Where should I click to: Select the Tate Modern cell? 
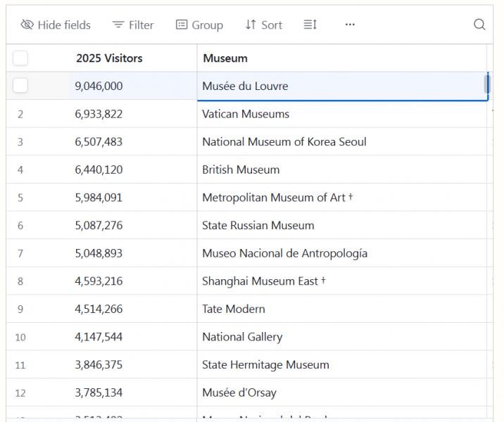click(234, 309)
